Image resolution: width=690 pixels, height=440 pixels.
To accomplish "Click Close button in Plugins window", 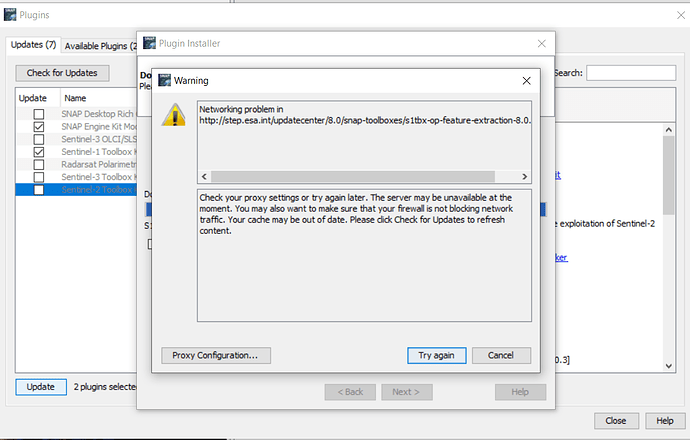I will pyautogui.click(x=616, y=421).
